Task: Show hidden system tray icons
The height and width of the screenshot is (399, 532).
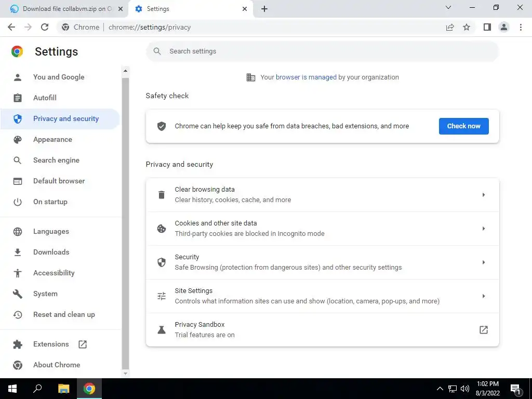Action: pos(440,389)
